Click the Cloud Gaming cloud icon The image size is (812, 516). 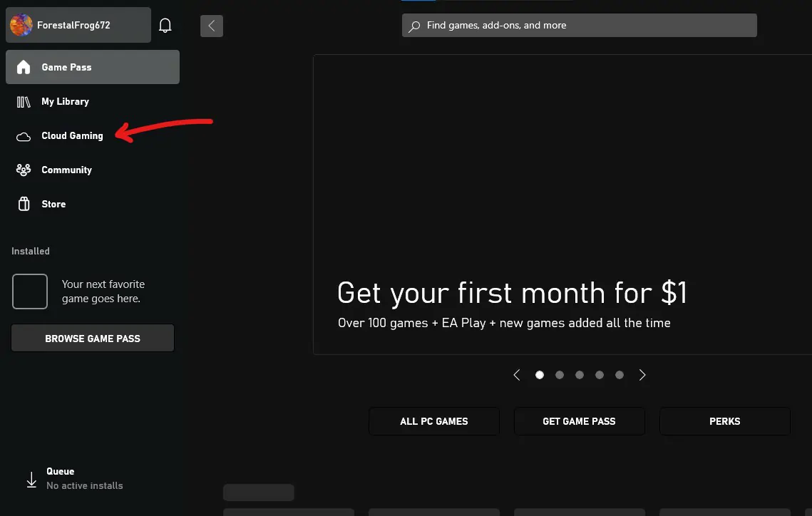[x=24, y=137]
